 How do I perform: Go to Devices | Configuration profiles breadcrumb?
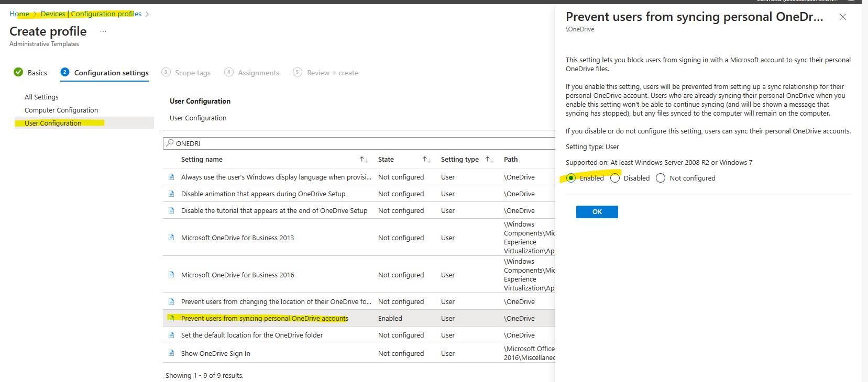pos(91,14)
